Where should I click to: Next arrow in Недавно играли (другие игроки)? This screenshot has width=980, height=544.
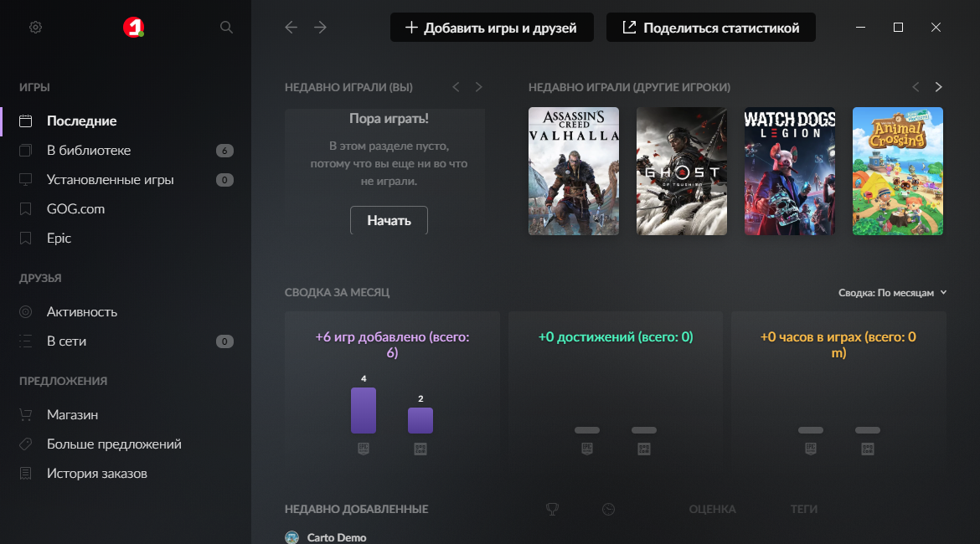[938, 87]
